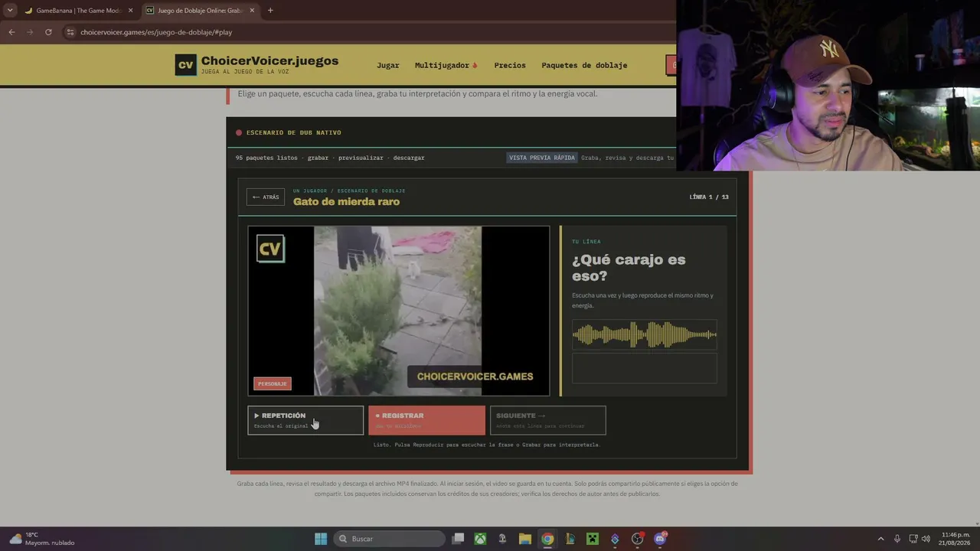Open the purple diamond app in the taskbar
The width and height of the screenshot is (980, 551).
click(615, 539)
